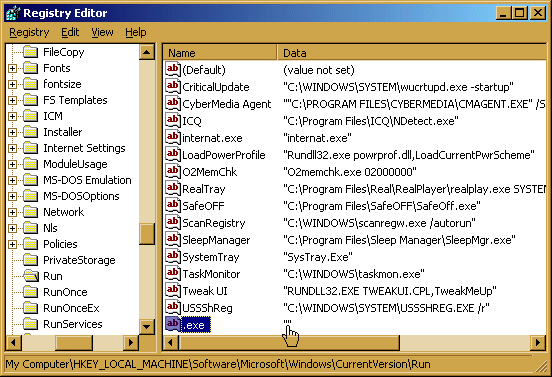Click the string icon beside ICQ
The width and height of the screenshot is (552, 377).
tap(173, 120)
